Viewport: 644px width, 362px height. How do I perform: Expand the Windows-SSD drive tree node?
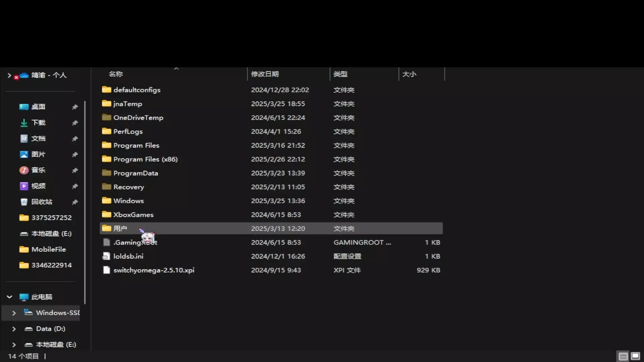click(x=14, y=313)
